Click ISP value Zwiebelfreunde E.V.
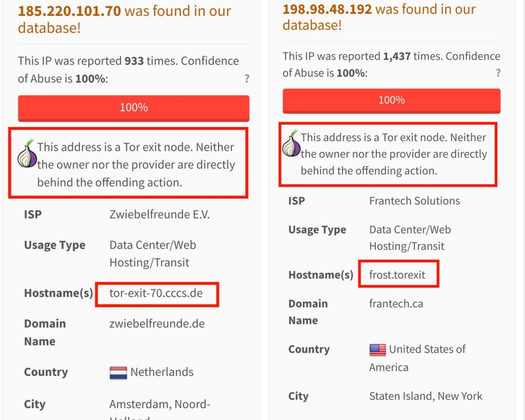Viewport: 525px width, 420px height. (x=159, y=214)
